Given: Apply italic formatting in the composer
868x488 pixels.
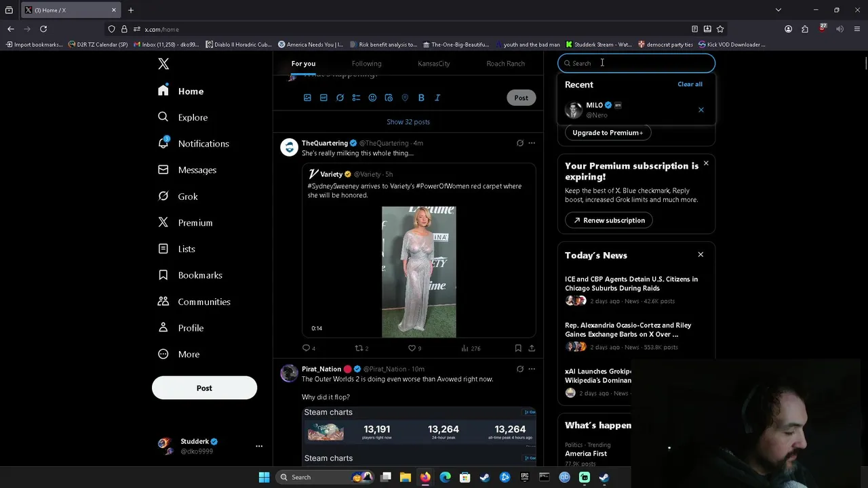Looking at the screenshot, I should [437, 98].
